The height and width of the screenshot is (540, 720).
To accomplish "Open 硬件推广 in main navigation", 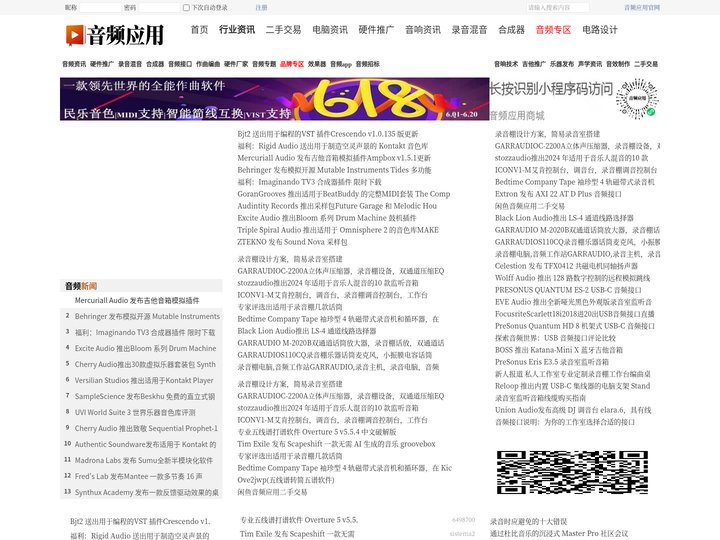I will (376, 30).
